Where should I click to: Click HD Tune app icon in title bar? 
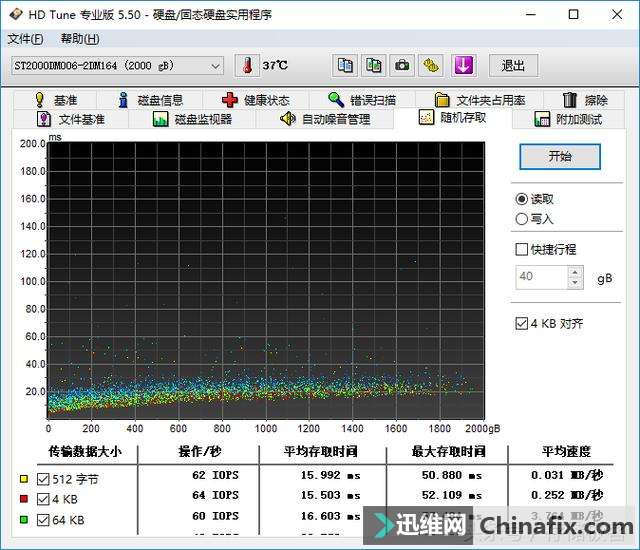(16, 15)
